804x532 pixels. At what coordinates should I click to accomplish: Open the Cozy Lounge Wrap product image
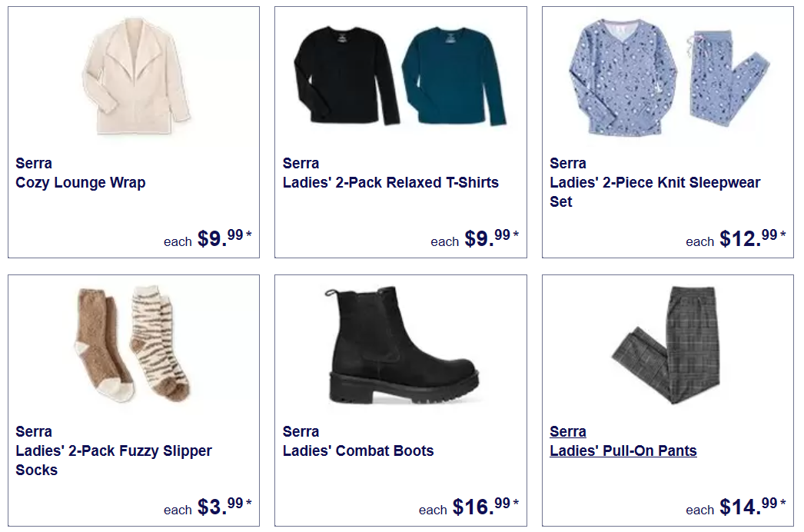[136, 76]
